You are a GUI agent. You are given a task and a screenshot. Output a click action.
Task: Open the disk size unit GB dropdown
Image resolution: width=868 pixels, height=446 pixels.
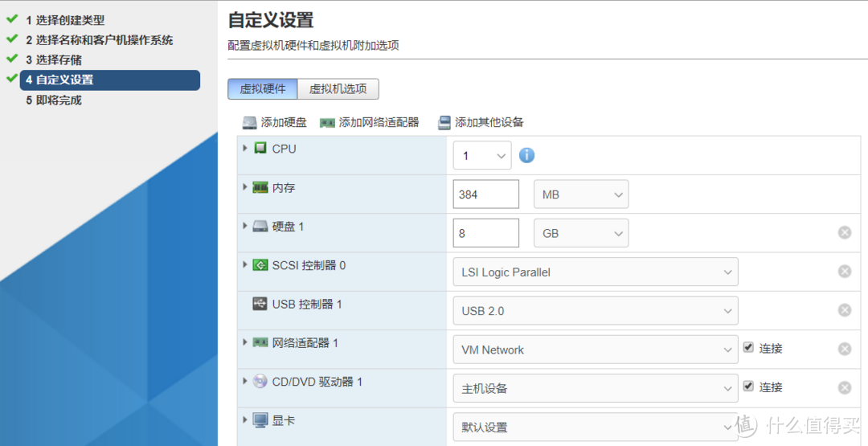pyautogui.click(x=581, y=233)
